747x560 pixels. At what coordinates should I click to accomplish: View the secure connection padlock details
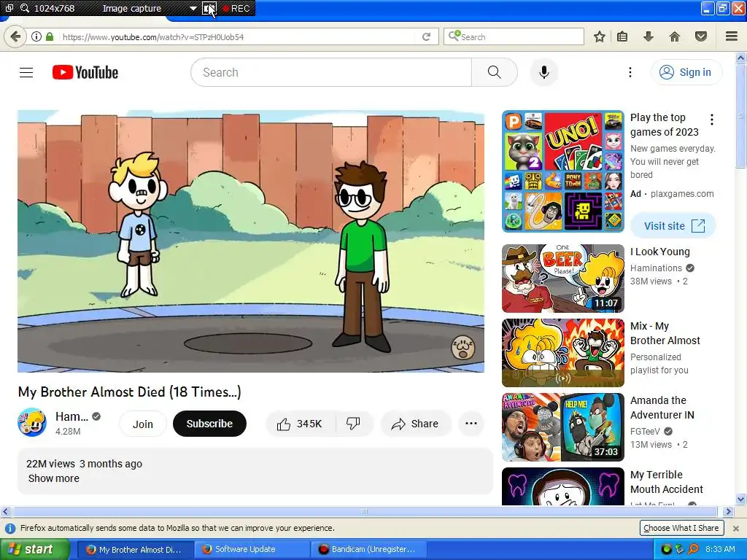[x=50, y=36]
